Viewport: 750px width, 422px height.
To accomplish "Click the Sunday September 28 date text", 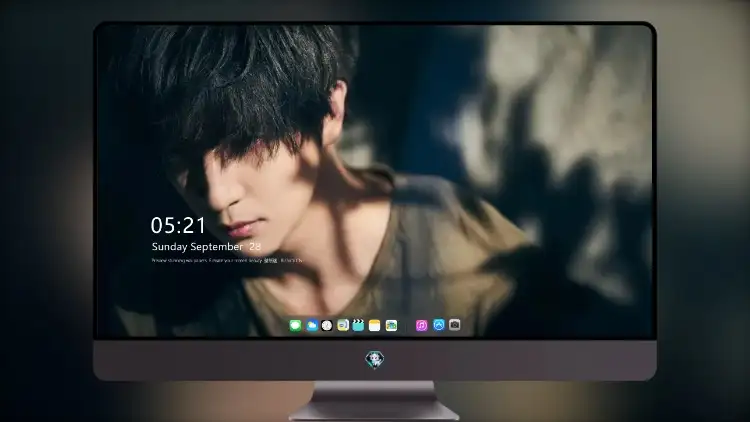I will 206,247.
